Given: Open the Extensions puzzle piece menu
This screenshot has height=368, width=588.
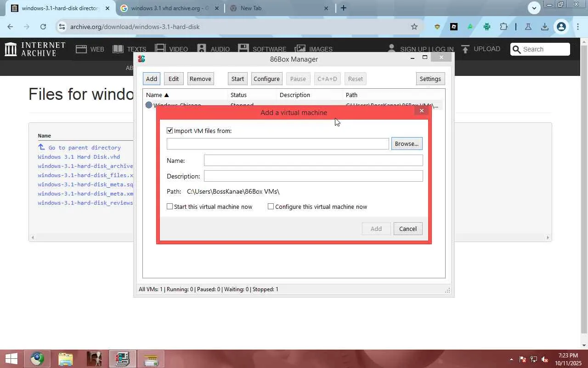Looking at the screenshot, I should (x=503, y=27).
